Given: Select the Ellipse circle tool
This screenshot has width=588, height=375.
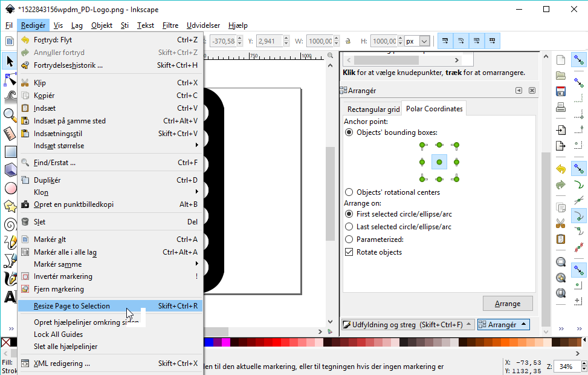Looking at the screenshot, I should [x=10, y=188].
